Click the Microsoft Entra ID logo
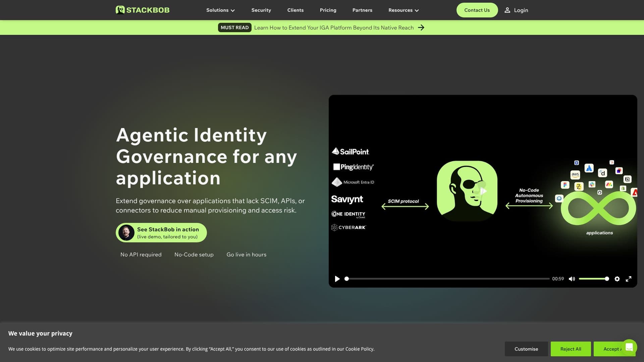 (x=353, y=182)
